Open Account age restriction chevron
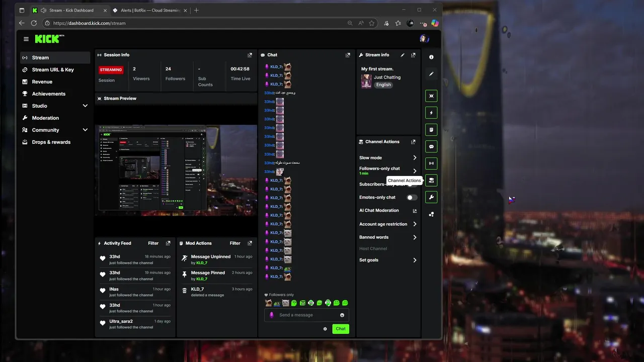This screenshot has width=644, height=362. (415, 224)
